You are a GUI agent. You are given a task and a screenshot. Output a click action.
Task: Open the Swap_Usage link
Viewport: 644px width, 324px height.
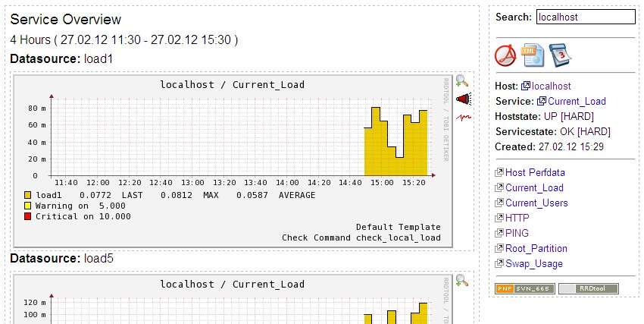coord(534,263)
